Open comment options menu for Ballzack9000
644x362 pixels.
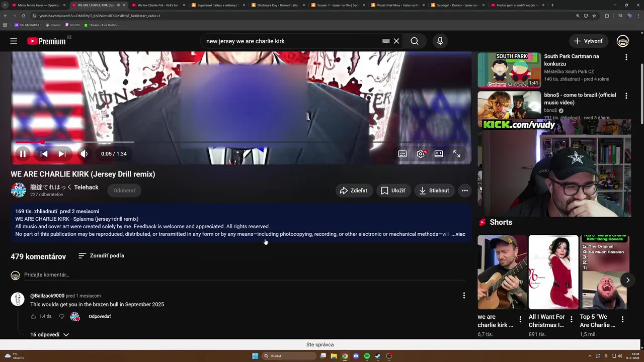point(464,296)
